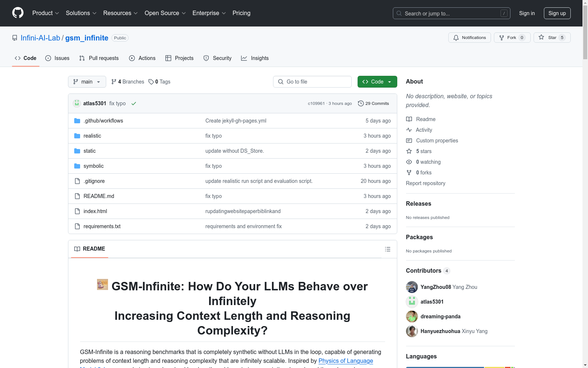The width and height of the screenshot is (588, 368).
Task: Open YangZhou08 contributor avatar
Action: pyautogui.click(x=412, y=287)
